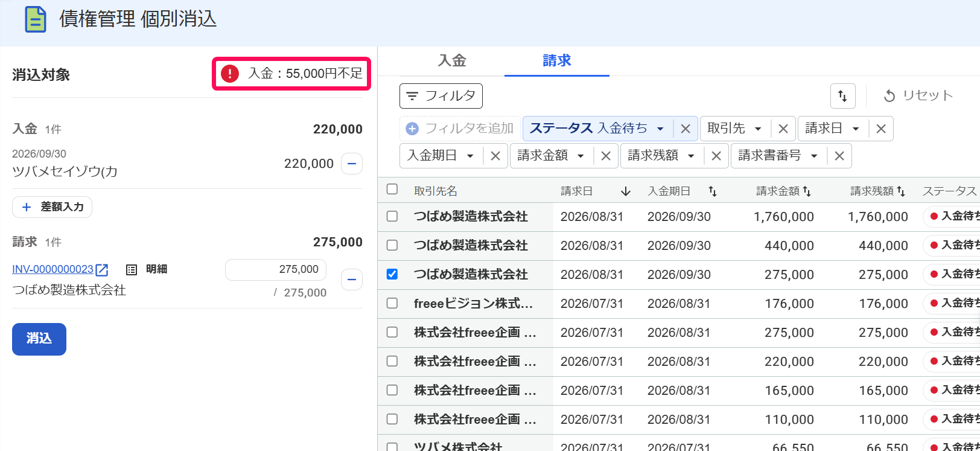Check the つばめ製造 440,000 row checkbox
980x451 pixels.
point(392,245)
